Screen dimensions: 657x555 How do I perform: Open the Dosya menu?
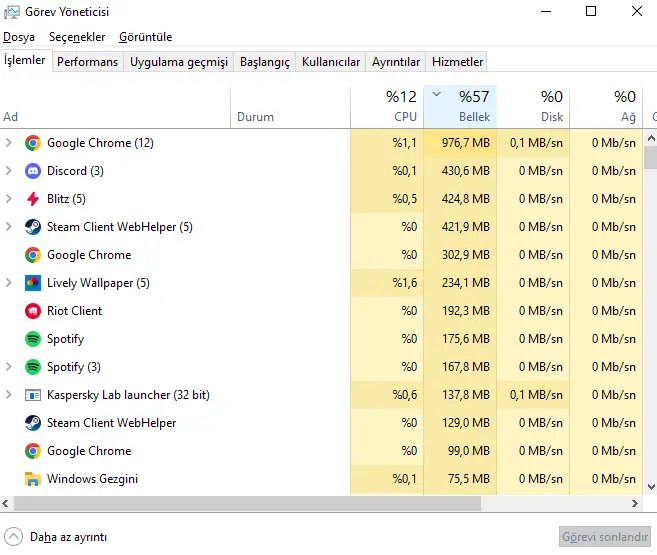click(19, 37)
